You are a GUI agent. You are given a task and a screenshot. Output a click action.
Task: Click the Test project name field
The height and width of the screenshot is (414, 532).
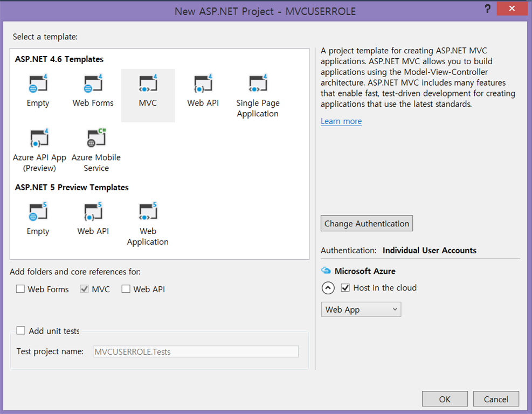click(x=196, y=351)
